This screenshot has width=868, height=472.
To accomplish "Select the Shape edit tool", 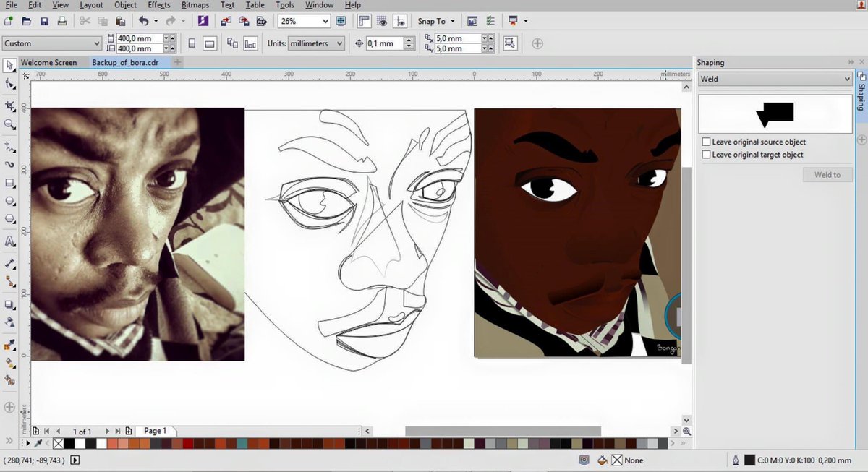I will [10, 85].
